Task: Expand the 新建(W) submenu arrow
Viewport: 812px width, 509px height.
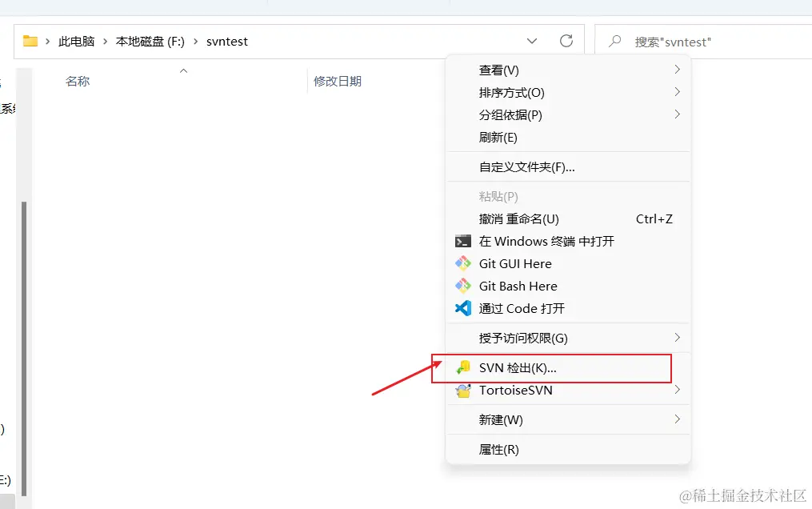Action: tap(677, 419)
